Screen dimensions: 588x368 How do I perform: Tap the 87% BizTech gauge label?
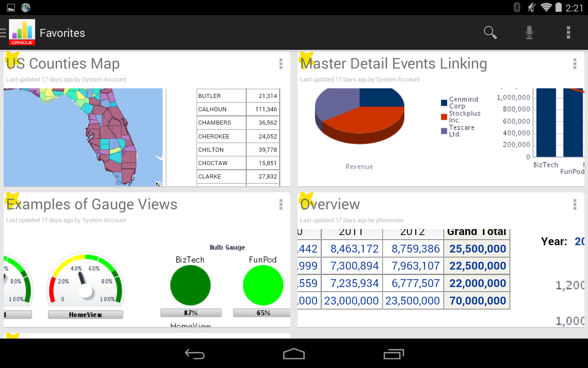[x=191, y=313]
